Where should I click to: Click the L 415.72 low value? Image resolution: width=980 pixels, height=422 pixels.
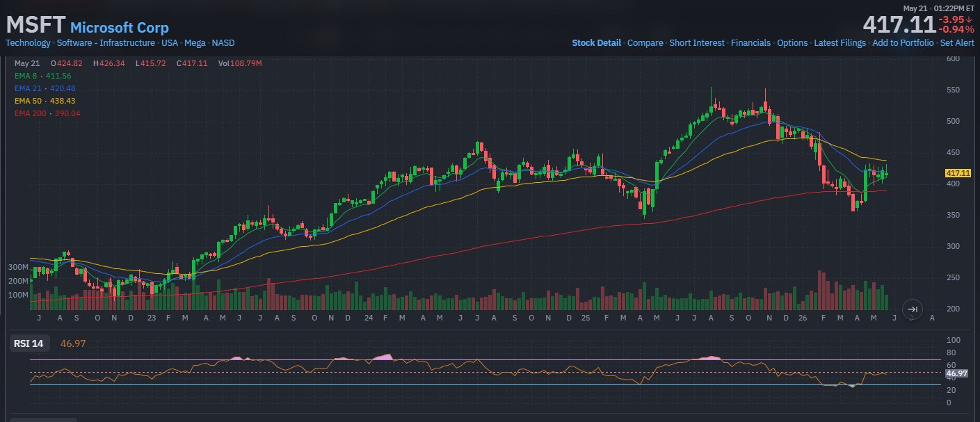click(151, 63)
